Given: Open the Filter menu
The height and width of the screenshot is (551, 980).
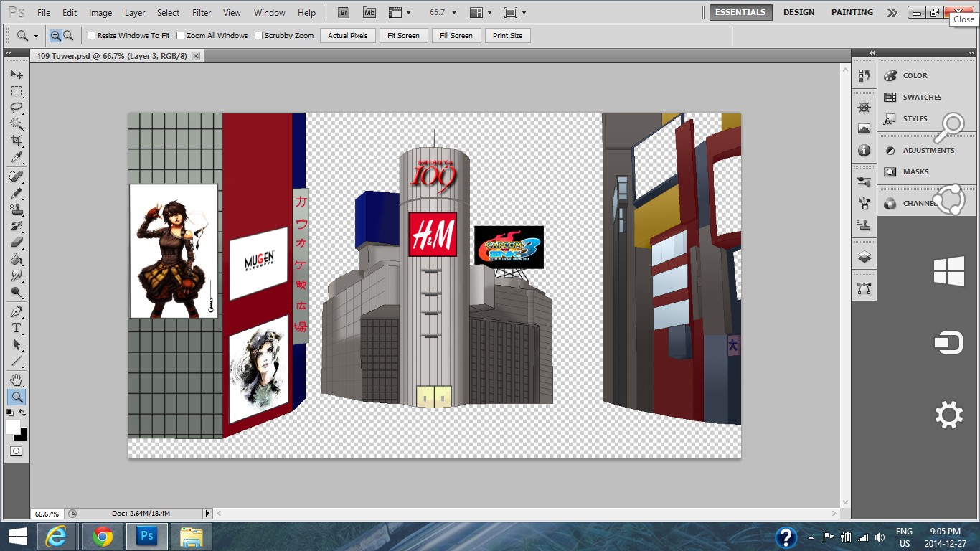Looking at the screenshot, I should tap(202, 13).
